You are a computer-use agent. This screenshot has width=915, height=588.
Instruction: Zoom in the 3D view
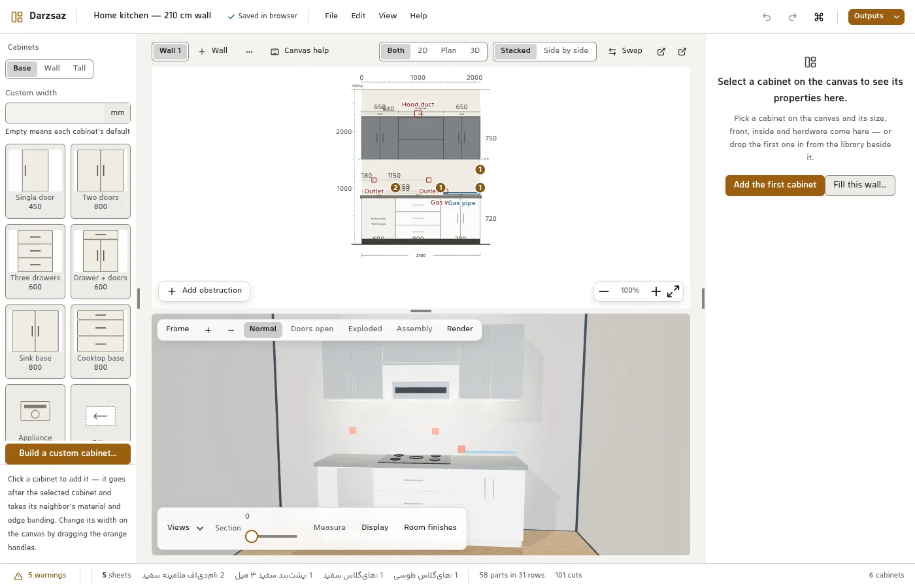coord(208,330)
